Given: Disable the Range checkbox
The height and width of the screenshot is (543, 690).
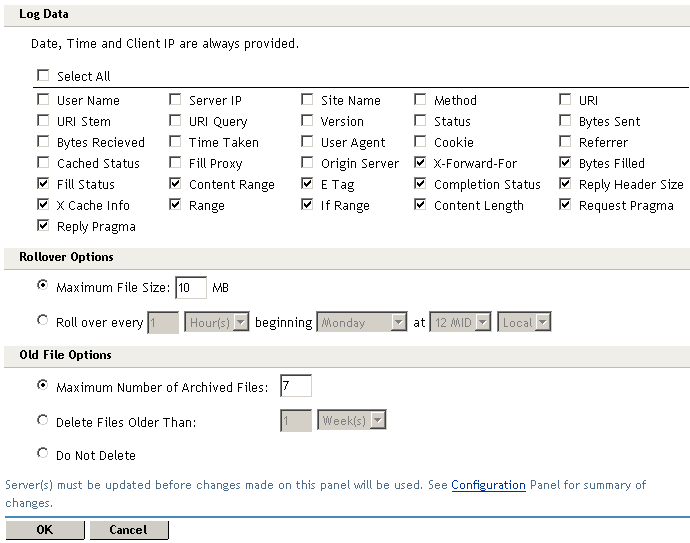Looking at the screenshot, I should [x=175, y=204].
